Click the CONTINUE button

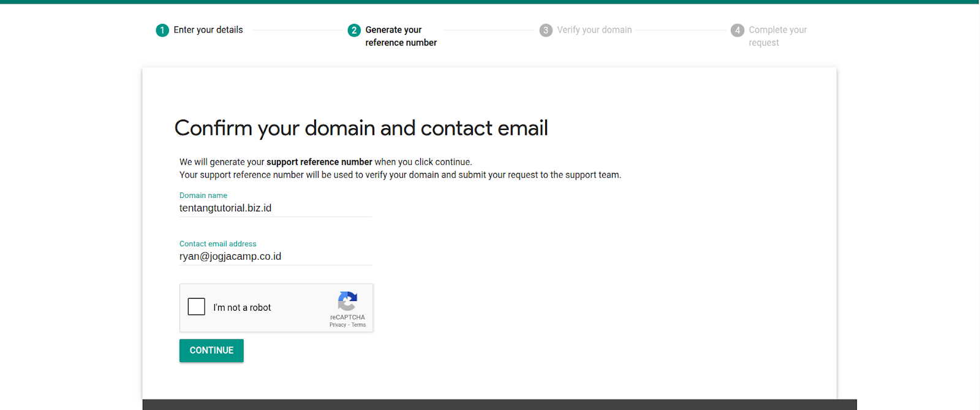tap(211, 351)
